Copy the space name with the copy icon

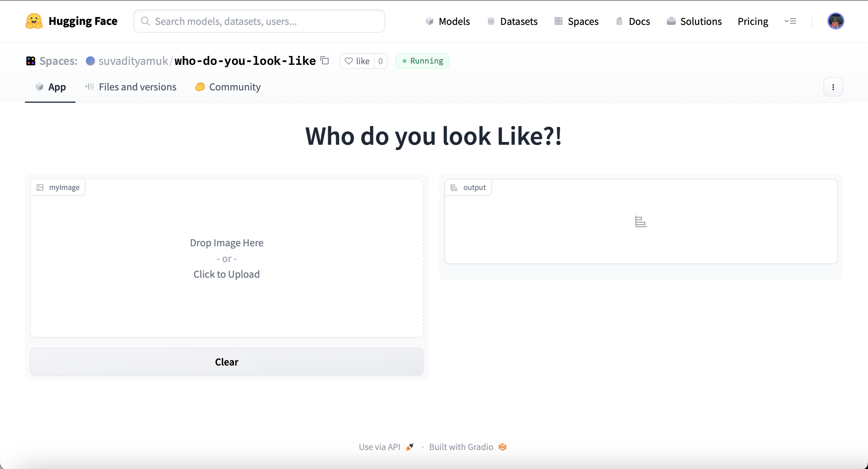point(325,61)
